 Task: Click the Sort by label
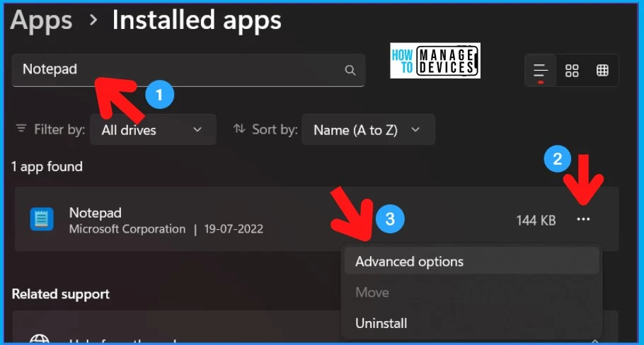click(275, 129)
